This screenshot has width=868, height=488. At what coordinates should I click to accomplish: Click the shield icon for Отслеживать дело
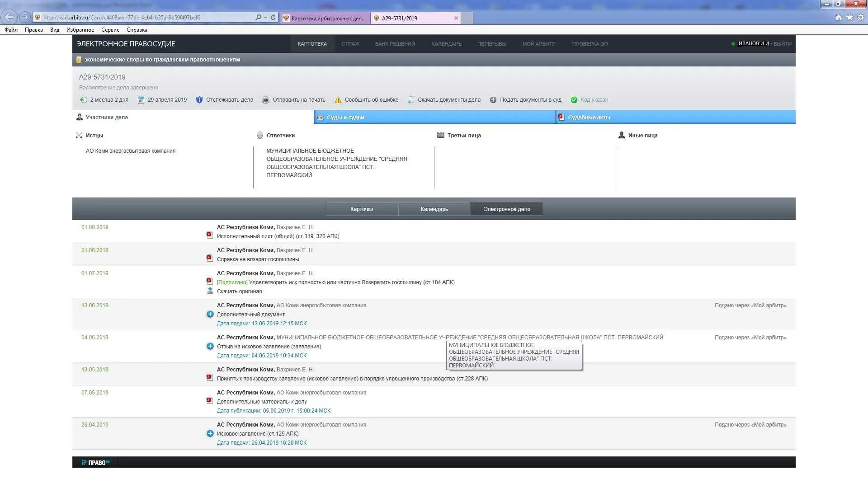pyautogui.click(x=199, y=100)
